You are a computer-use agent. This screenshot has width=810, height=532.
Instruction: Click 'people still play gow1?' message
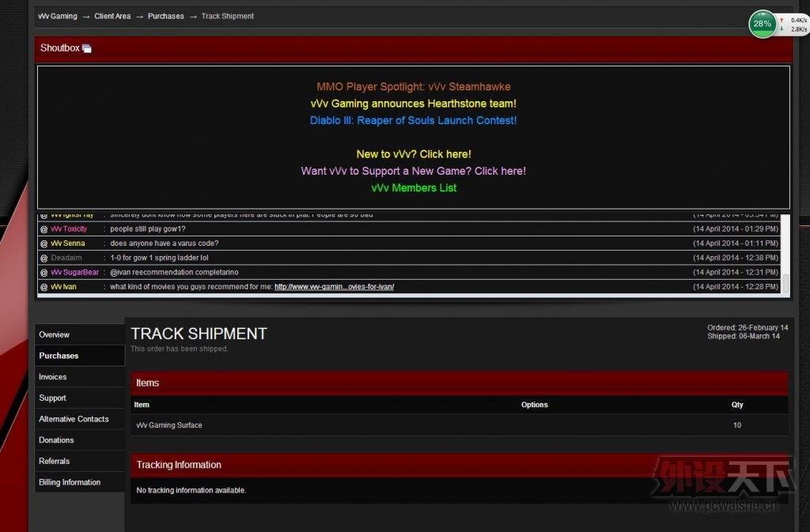pos(148,229)
